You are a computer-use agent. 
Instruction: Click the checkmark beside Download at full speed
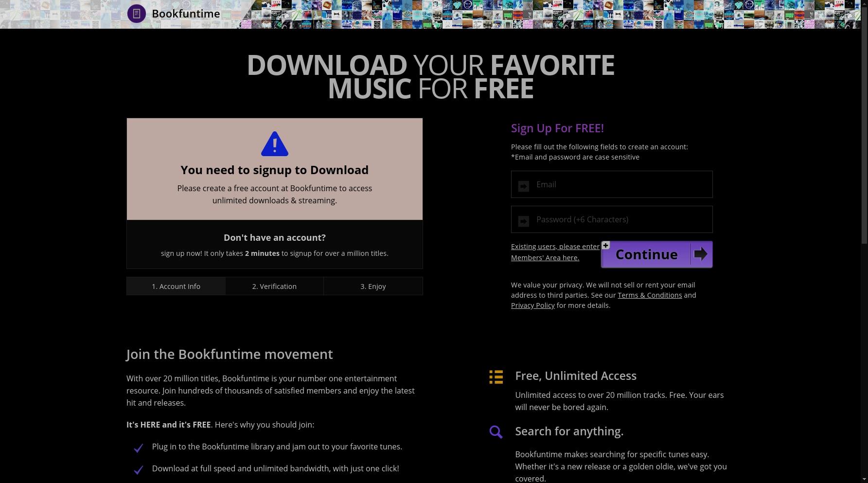coord(139,470)
